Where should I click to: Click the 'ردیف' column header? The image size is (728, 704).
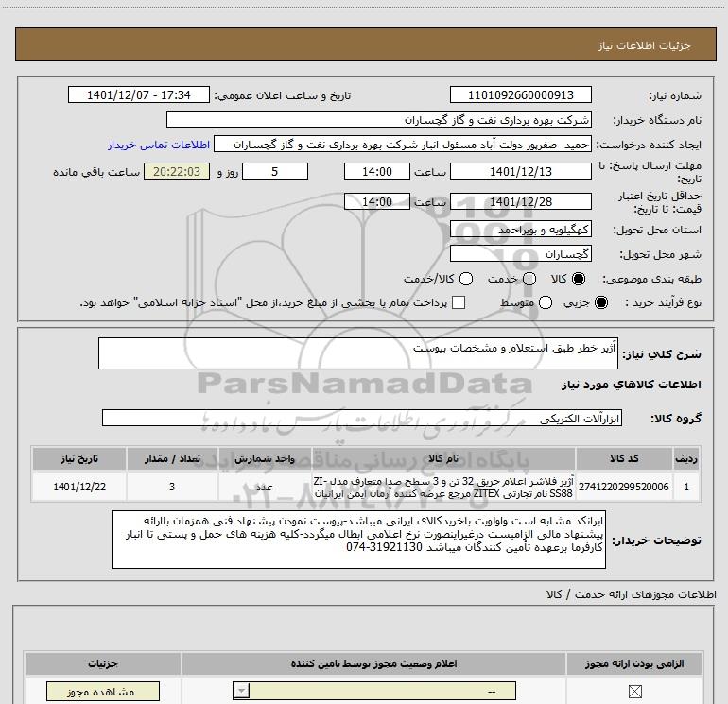[x=686, y=458]
